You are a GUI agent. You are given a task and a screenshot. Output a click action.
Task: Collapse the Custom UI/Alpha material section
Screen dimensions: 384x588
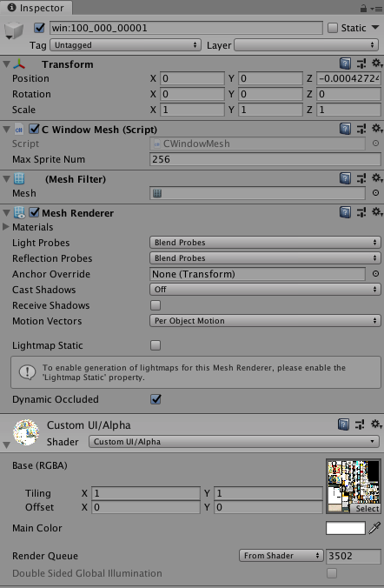pyautogui.click(x=6, y=444)
